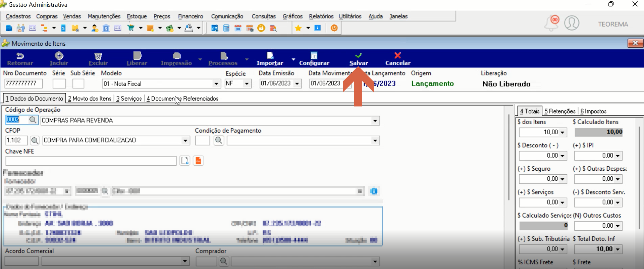
Task: Click the Importar button
Action: 270,59
